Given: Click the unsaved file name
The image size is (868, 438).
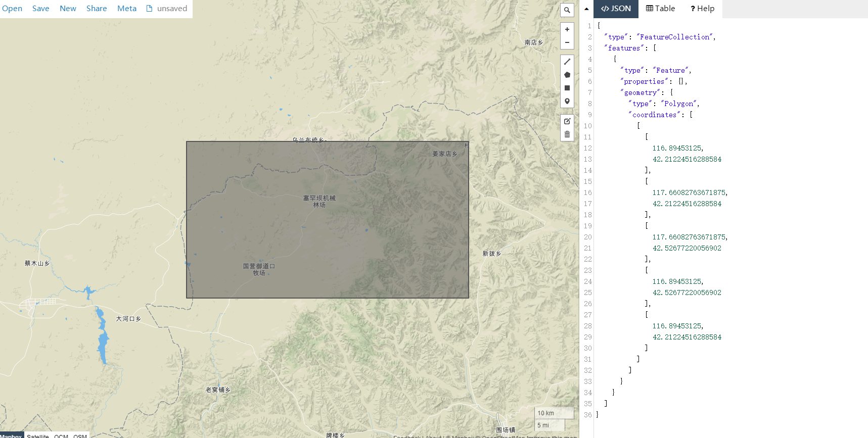Looking at the screenshot, I should click(x=172, y=9).
